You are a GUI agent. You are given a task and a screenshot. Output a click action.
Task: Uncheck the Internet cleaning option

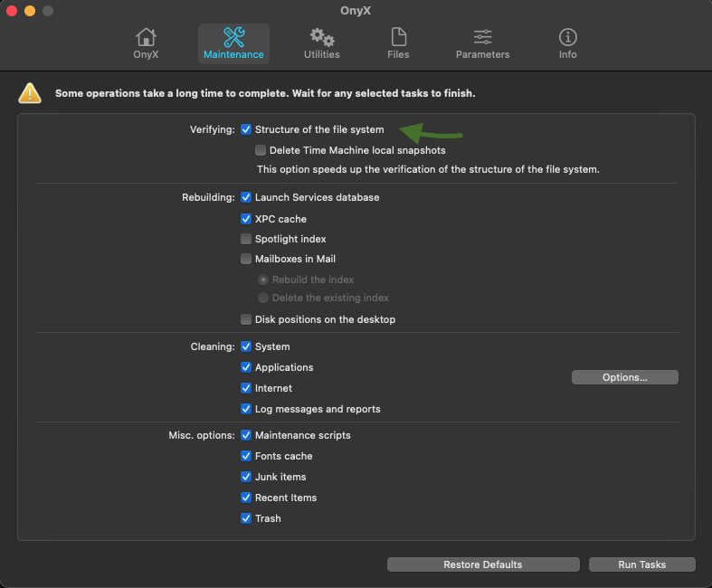[246, 388]
